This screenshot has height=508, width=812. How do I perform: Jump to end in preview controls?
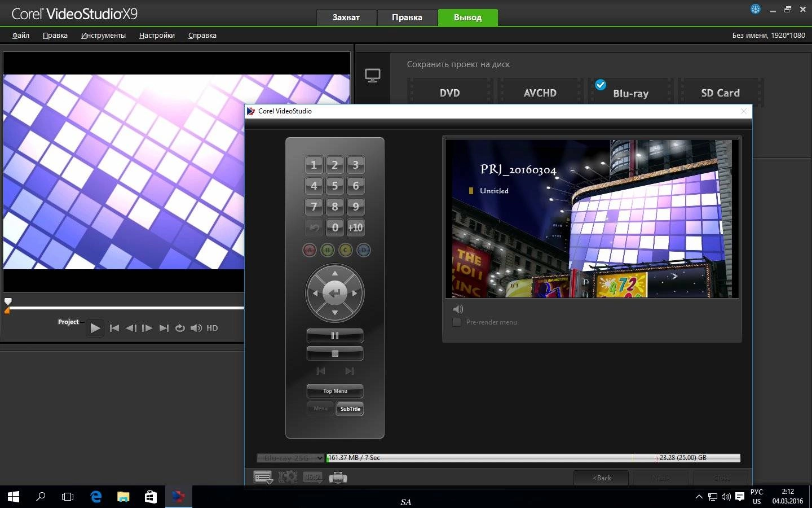pos(164,328)
